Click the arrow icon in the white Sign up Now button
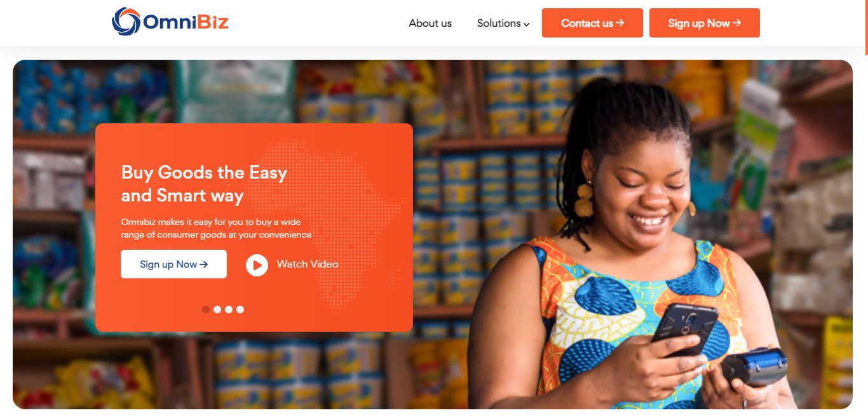The height and width of the screenshot is (415, 868). pyautogui.click(x=204, y=264)
